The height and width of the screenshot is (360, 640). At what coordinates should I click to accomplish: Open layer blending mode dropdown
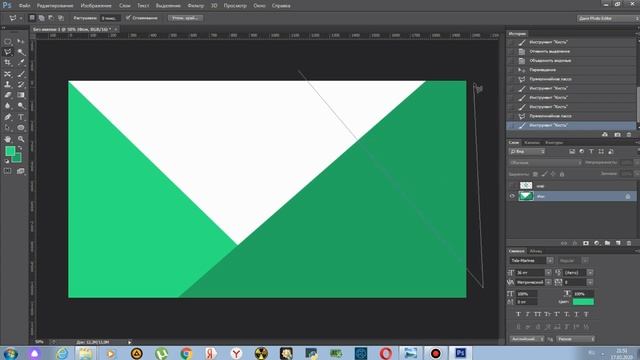[x=545, y=162]
